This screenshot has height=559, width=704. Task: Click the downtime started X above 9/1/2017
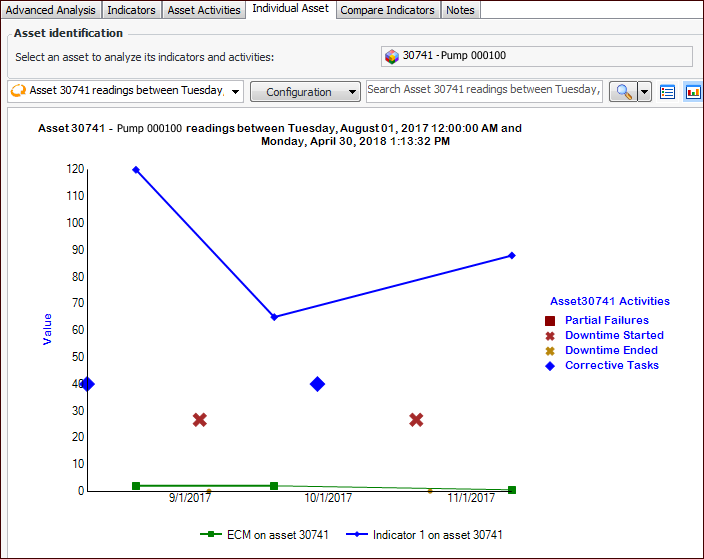200,420
